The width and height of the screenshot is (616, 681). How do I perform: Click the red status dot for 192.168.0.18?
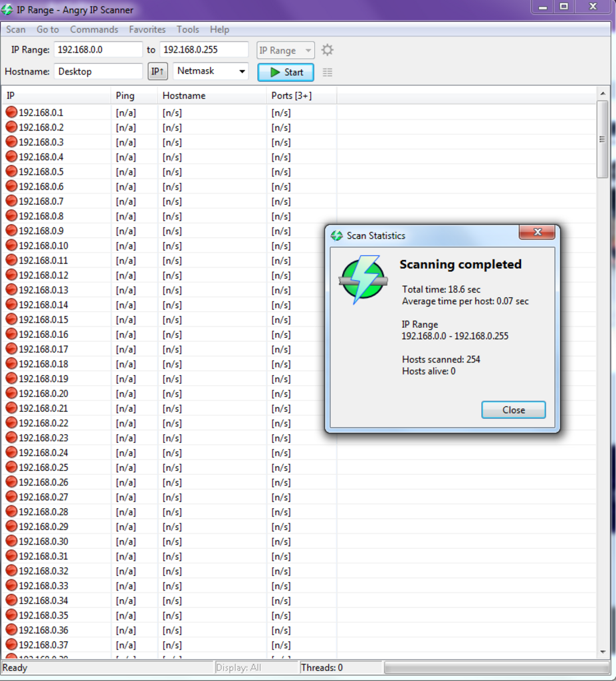tap(11, 364)
